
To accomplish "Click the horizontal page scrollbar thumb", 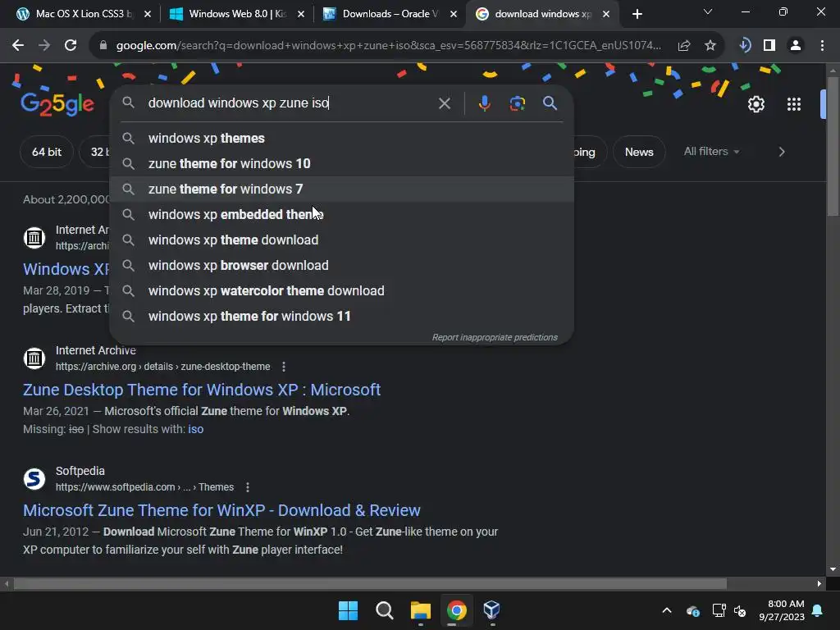I will [370, 584].
